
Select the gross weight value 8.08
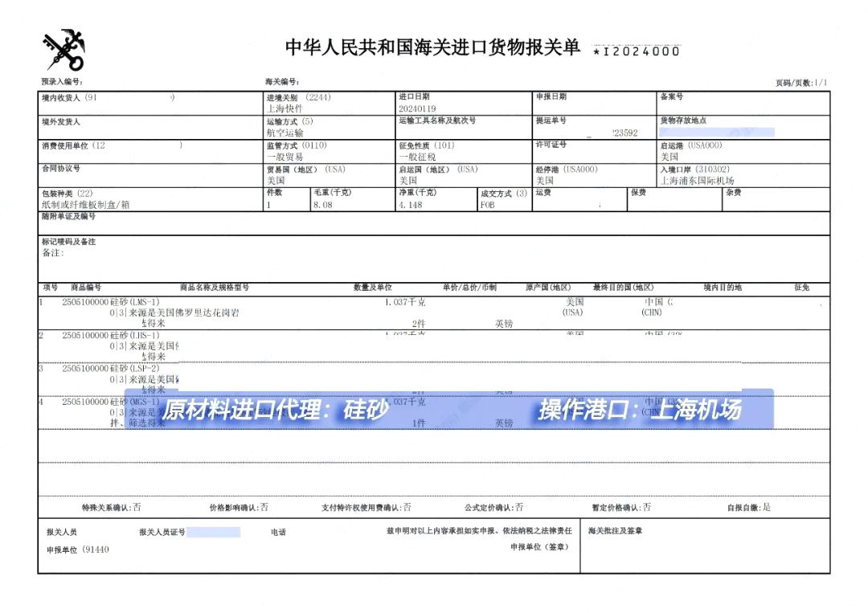323,205
